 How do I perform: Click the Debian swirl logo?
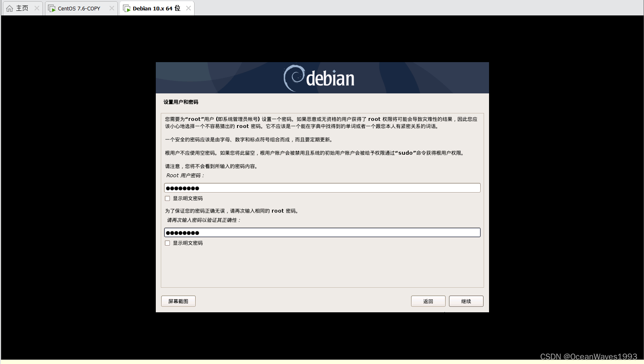[294, 78]
